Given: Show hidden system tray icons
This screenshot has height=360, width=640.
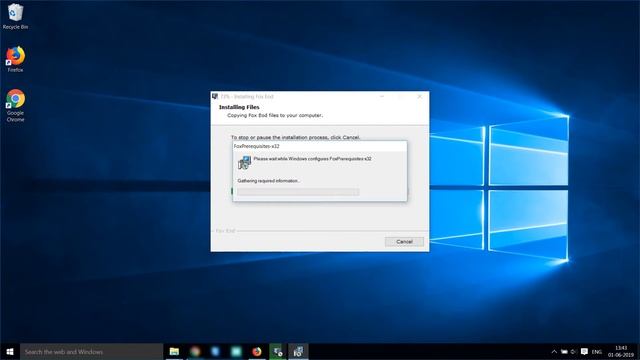Looking at the screenshot, I should pos(554,351).
